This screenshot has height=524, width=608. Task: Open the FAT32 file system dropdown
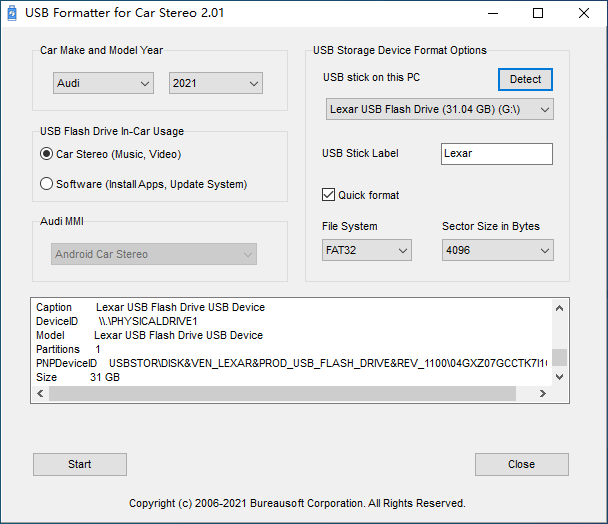(x=366, y=250)
